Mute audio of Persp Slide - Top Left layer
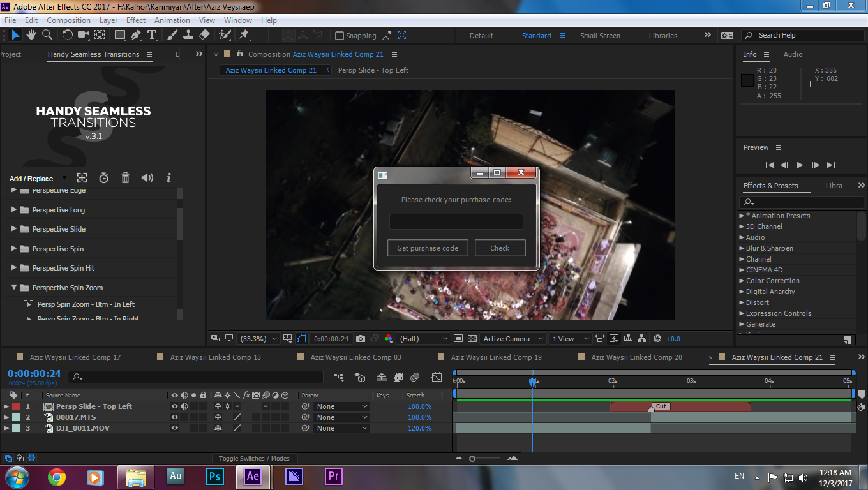868x490 pixels. coord(184,406)
